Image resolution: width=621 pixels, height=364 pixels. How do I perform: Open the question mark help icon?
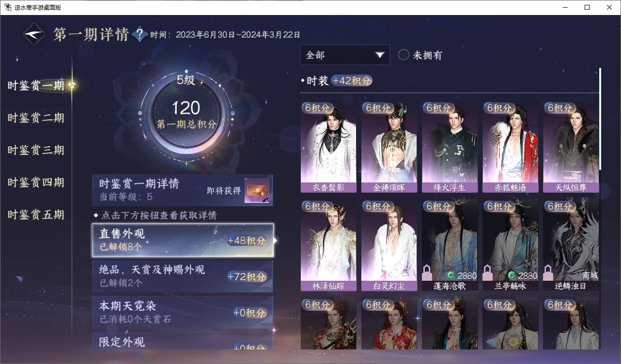pyautogui.click(x=140, y=34)
